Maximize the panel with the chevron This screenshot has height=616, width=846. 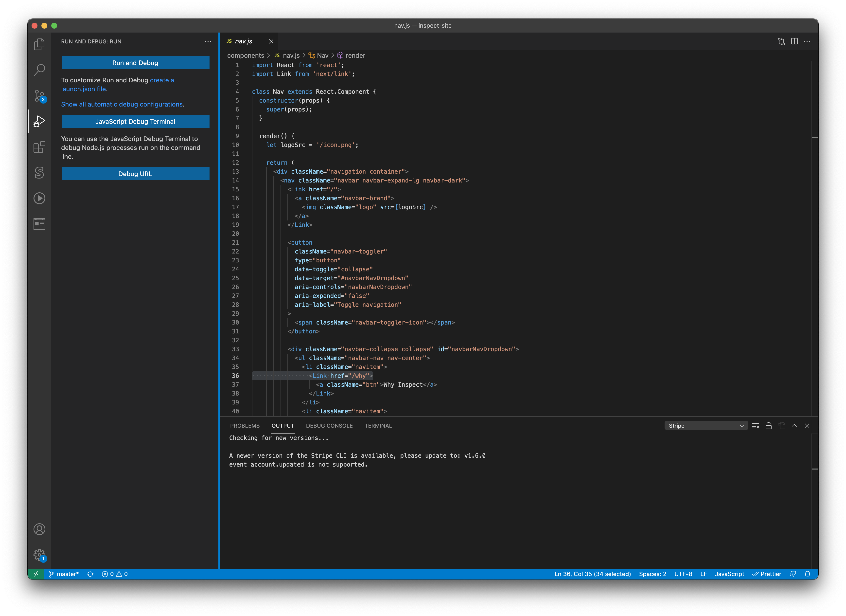coord(794,425)
